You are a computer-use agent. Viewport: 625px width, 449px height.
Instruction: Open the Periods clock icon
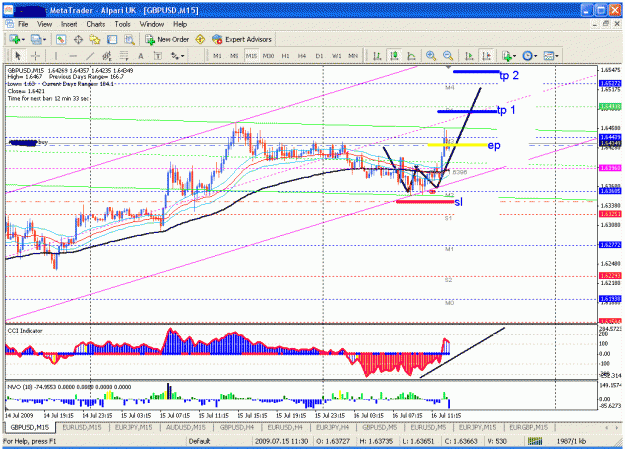pyautogui.click(x=527, y=56)
